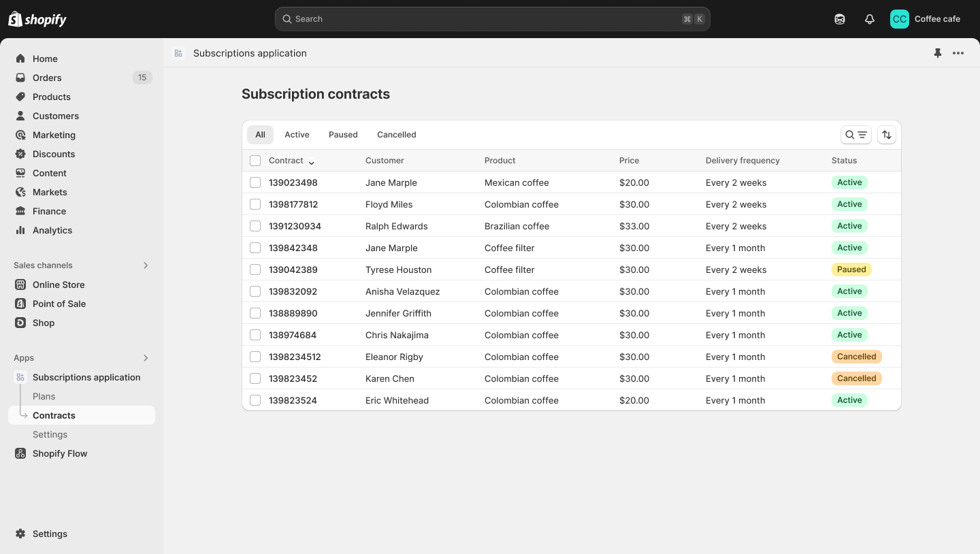Image resolution: width=980 pixels, height=554 pixels.
Task: Check Eleanor Rigby's contract checkbox
Action: (255, 357)
